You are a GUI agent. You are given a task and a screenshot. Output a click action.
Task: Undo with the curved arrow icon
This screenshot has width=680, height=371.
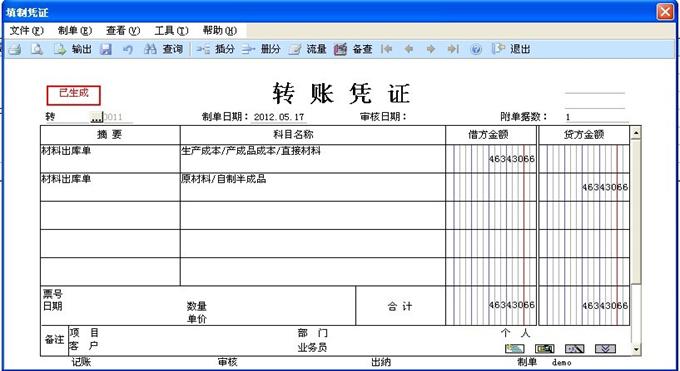pos(128,49)
